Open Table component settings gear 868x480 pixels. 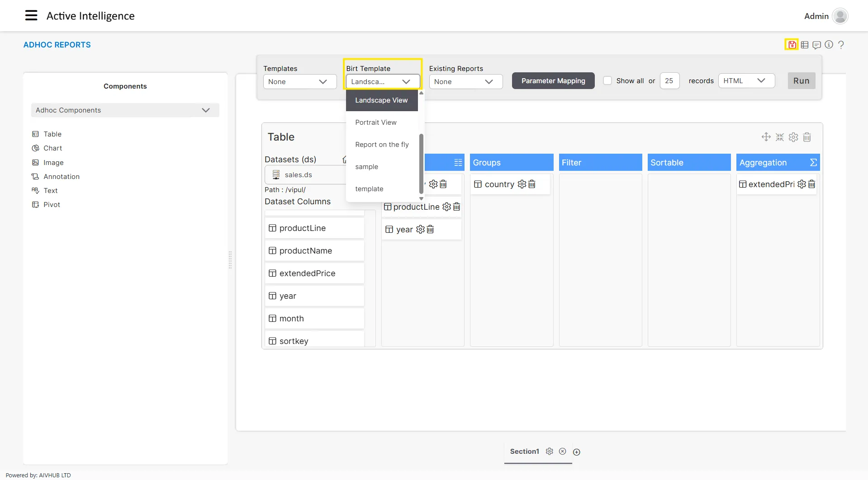[x=793, y=137]
